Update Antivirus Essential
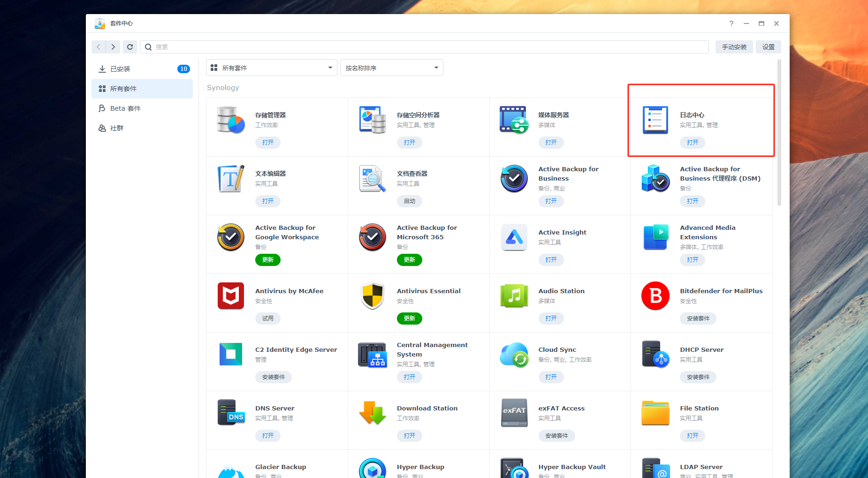Viewport: 868px width, 478px height. (x=410, y=319)
